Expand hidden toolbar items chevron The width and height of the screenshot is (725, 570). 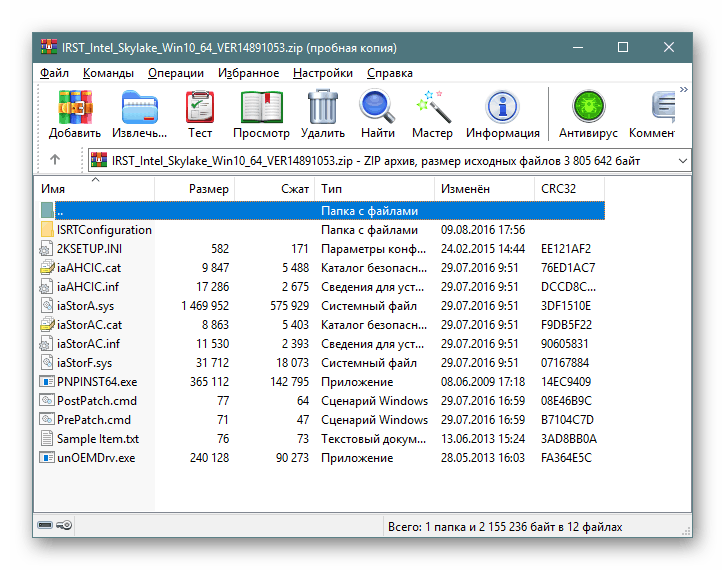pos(683,89)
